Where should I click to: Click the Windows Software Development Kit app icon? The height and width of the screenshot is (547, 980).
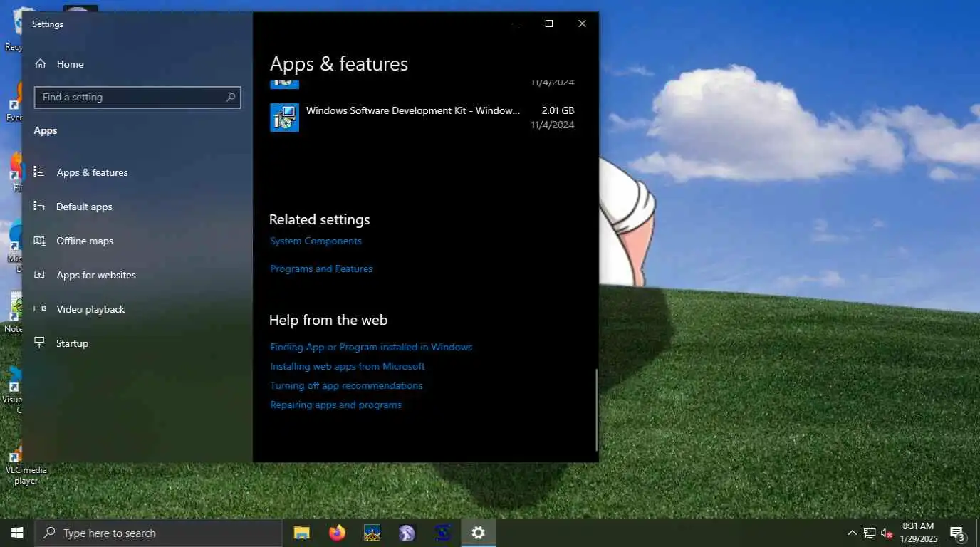tap(284, 118)
